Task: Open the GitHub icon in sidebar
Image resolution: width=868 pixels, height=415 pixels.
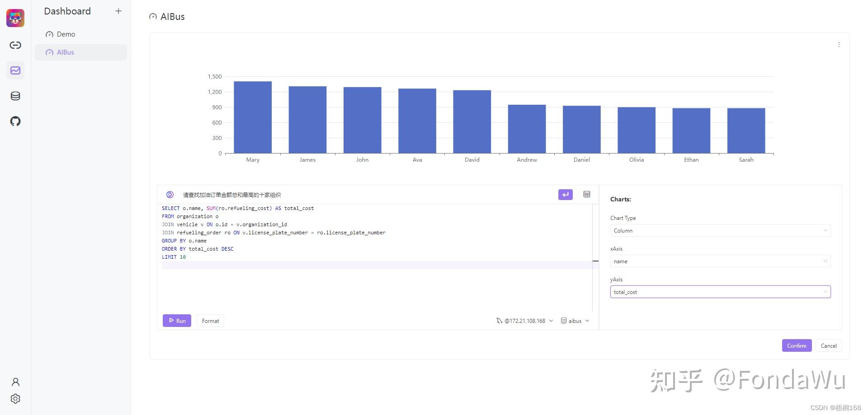Action: click(x=15, y=121)
